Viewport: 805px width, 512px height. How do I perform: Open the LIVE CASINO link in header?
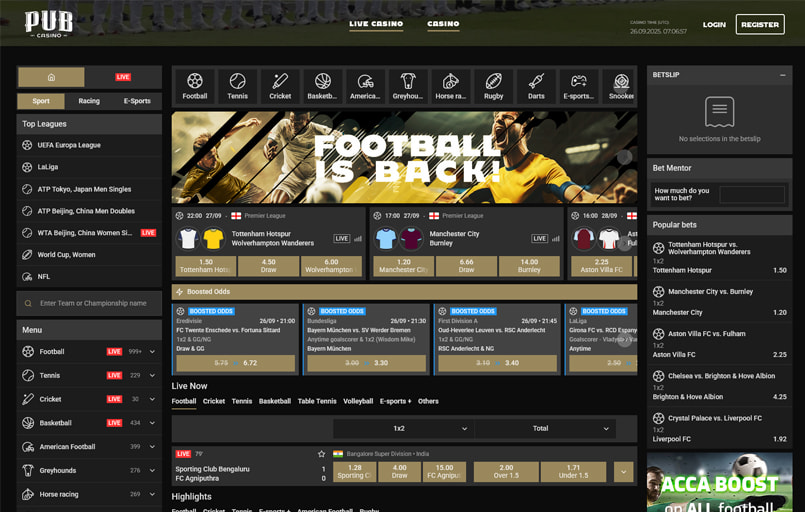[x=376, y=24]
